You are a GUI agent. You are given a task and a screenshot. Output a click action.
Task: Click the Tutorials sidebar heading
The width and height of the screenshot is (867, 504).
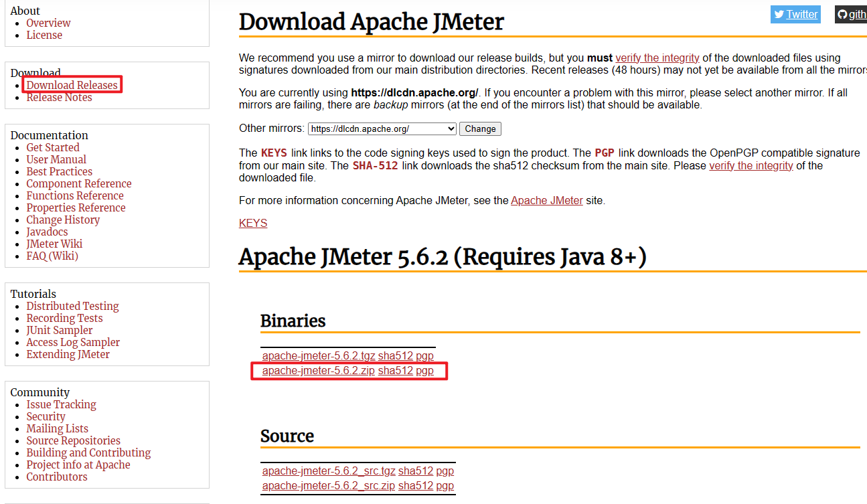point(33,294)
